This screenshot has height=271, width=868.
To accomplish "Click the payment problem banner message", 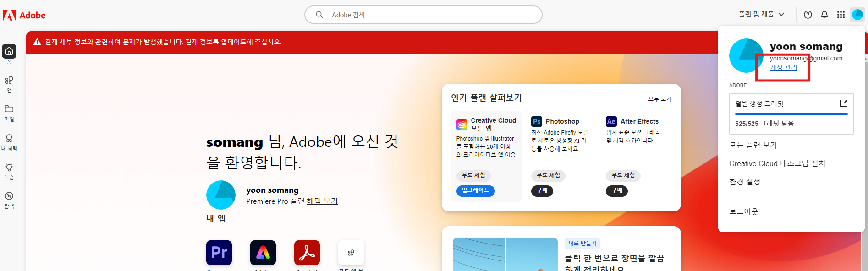I will 163,42.
